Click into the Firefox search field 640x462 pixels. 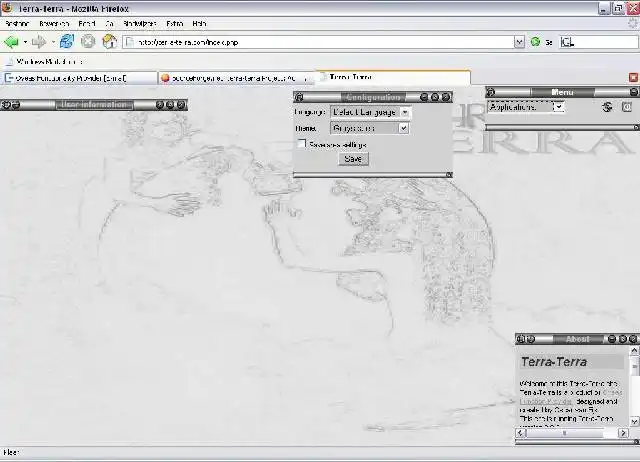(x=598, y=42)
